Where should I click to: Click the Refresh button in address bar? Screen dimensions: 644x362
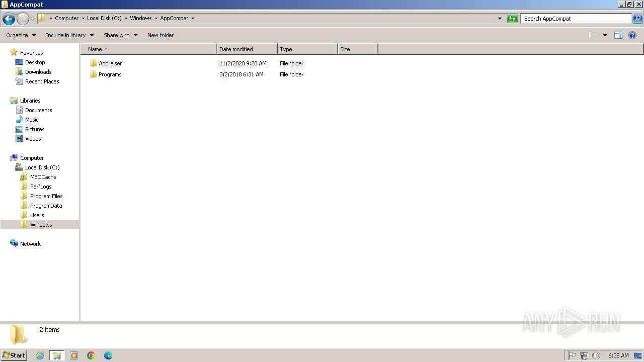512,19
